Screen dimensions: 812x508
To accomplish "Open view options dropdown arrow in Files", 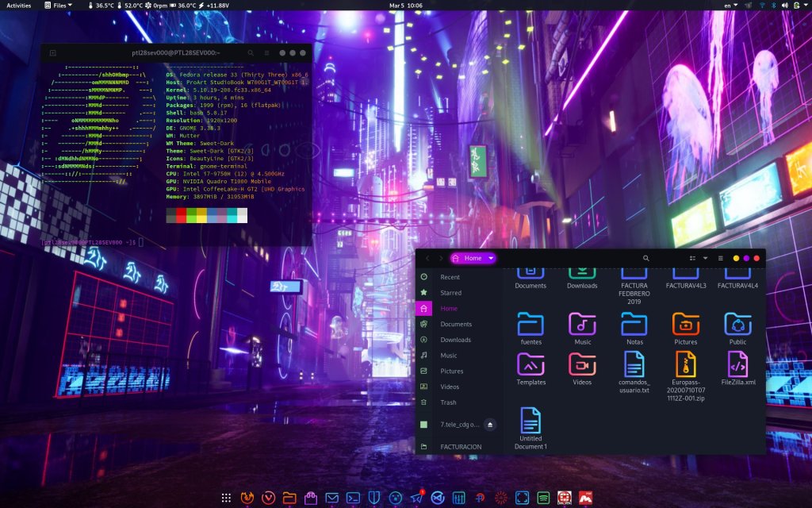I will 705,258.
